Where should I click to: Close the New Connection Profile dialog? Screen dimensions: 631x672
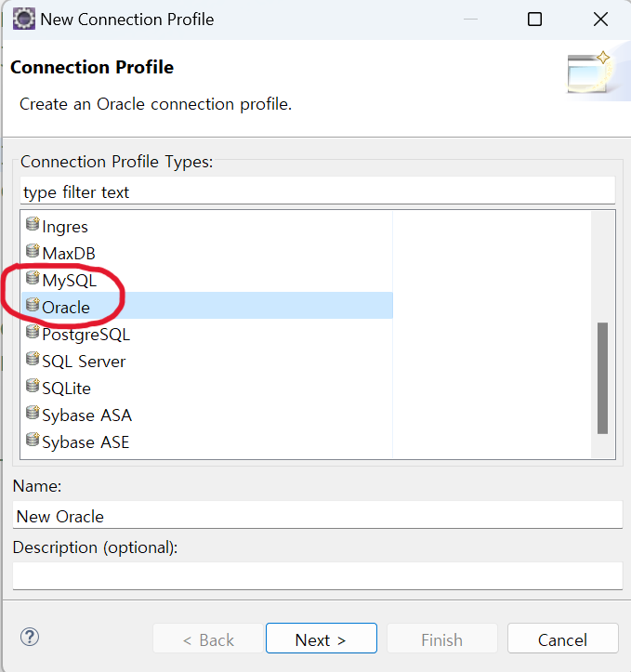pyautogui.click(x=600, y=20)
